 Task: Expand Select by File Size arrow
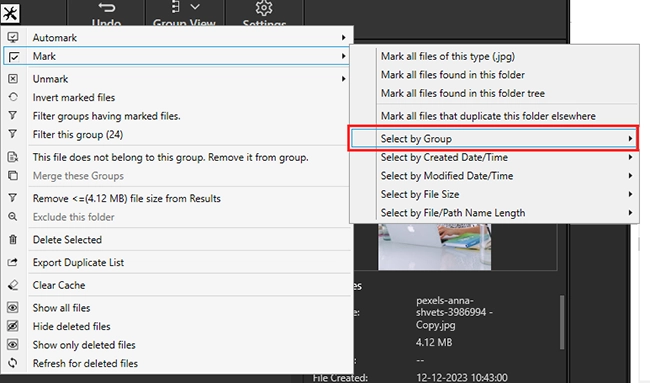coord(630,194)
